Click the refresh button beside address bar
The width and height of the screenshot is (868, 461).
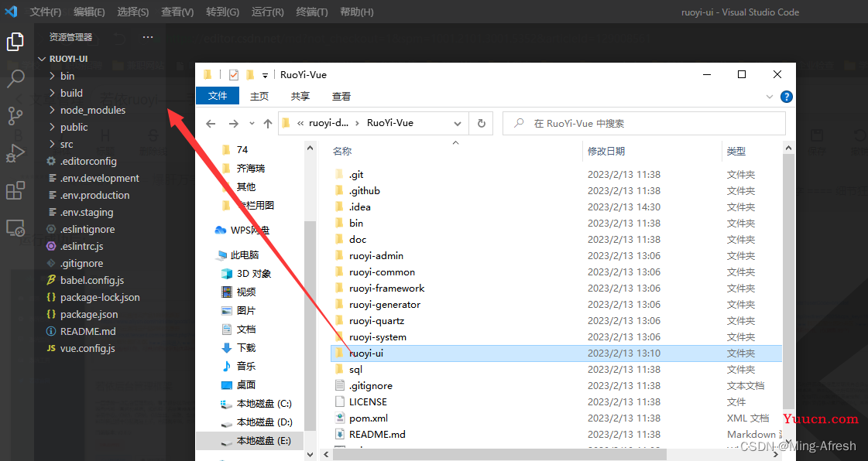[481, 123]
